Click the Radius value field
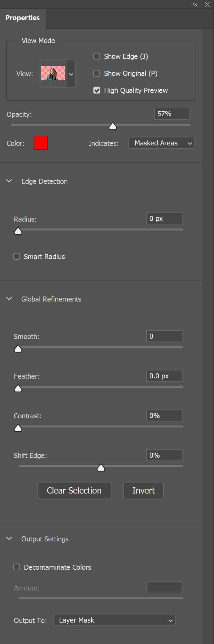This screenshot has height=644, width=214. coord(164,218)
